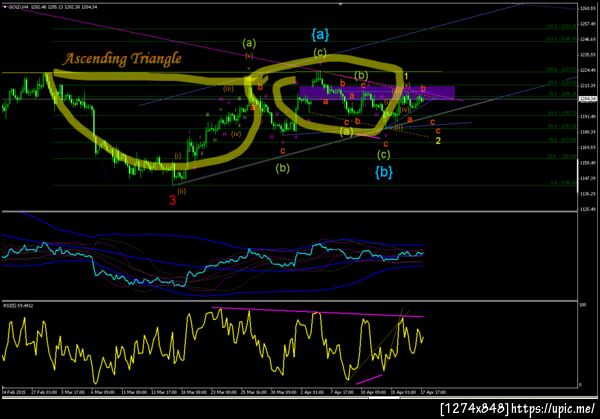Click the 17 Apr 17:00 time label
Image resolution: width=600 pixels, height=419 pixels.
tap(433, 392)
